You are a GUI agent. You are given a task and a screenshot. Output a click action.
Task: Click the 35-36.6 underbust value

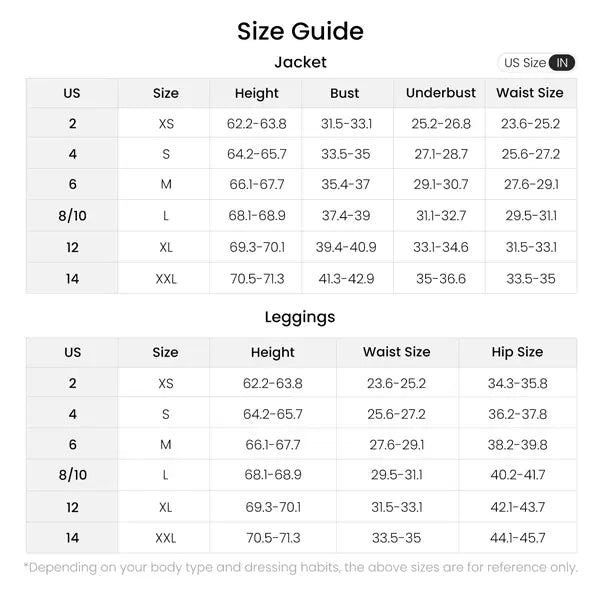coord(441,279)
